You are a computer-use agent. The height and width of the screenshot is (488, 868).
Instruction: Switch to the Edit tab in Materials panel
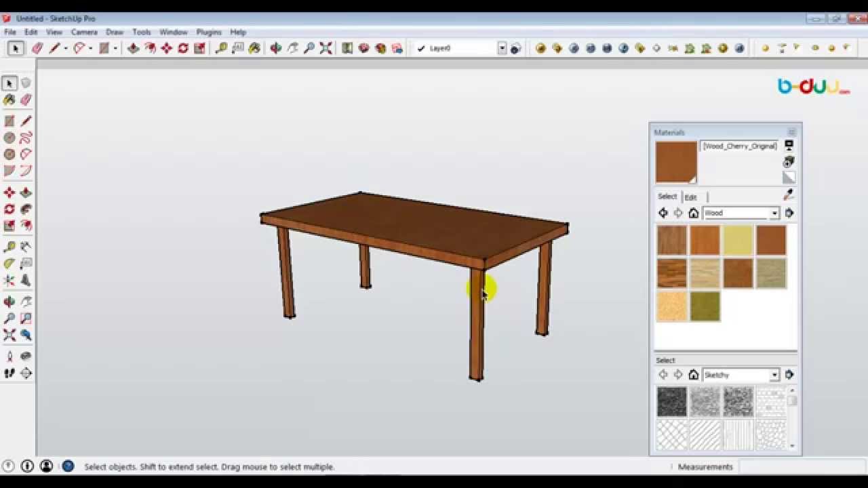(690, 197)
